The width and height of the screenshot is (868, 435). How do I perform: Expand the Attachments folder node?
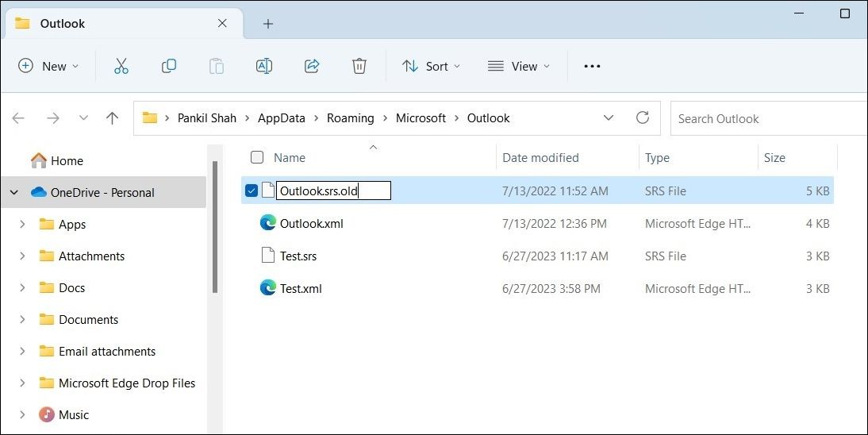(x=22, y=256)
